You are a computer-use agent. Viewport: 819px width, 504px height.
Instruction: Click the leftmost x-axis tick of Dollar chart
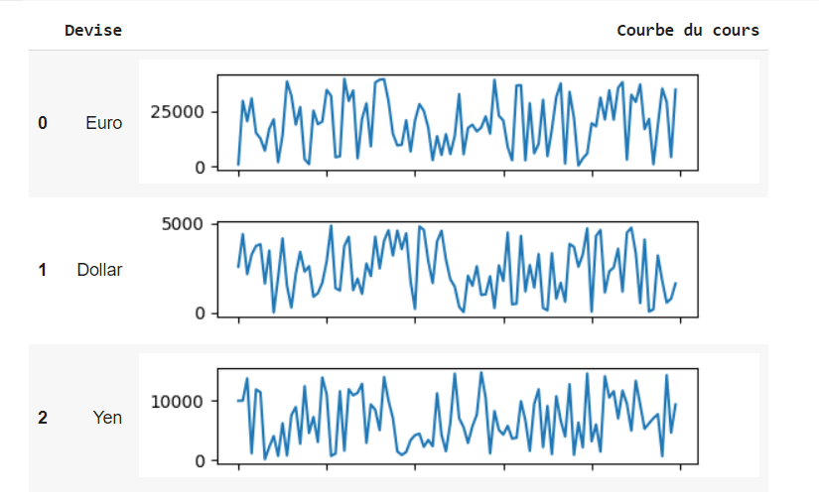(238, 321)
